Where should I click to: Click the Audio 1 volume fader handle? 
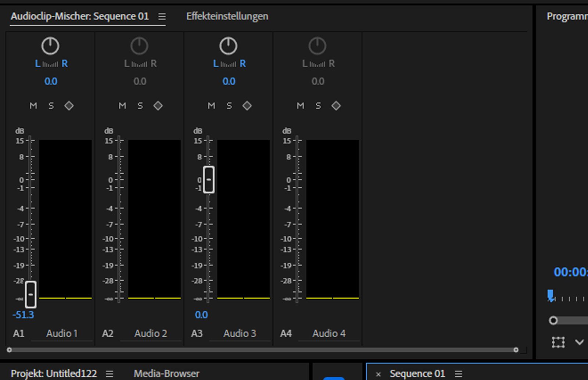pyautogui.click(x=31, y=294)
